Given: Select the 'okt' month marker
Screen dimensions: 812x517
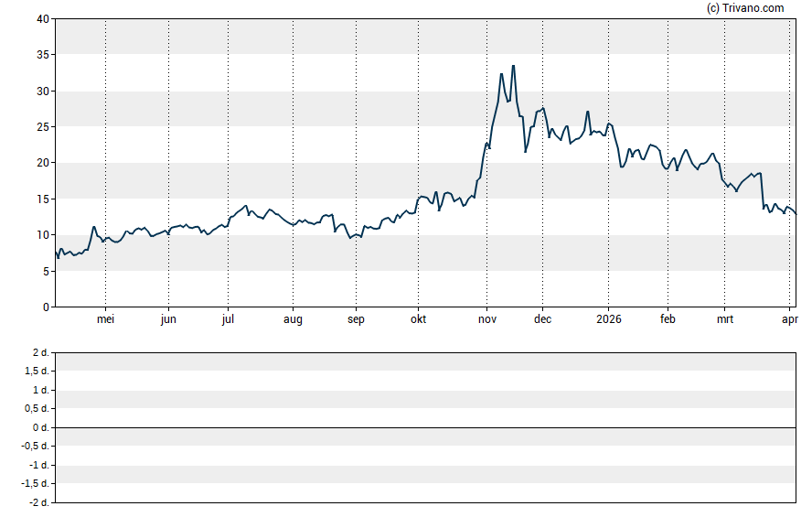Looking at the screenshot, I should [x=418, y=319].
